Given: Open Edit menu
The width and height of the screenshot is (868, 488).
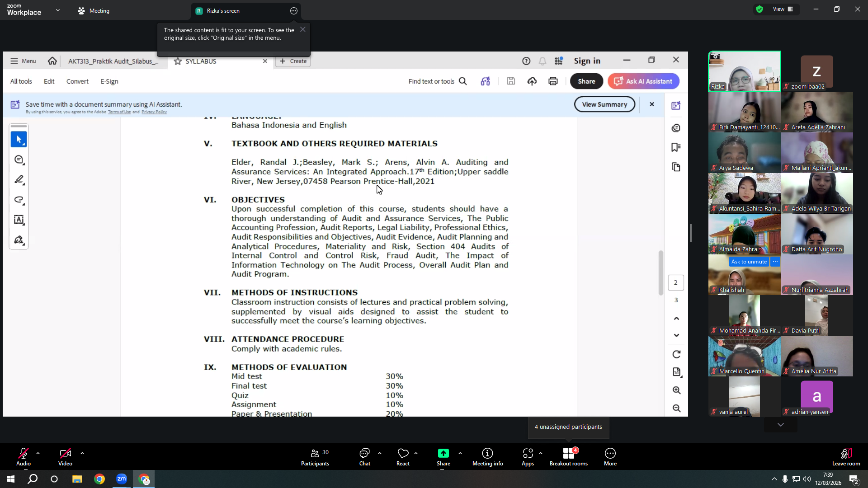Looking at the screenshot, I should point(49,81).
